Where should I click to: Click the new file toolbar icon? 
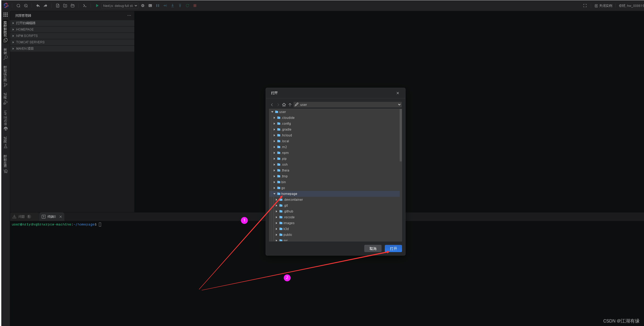click(x=58, y=6)
